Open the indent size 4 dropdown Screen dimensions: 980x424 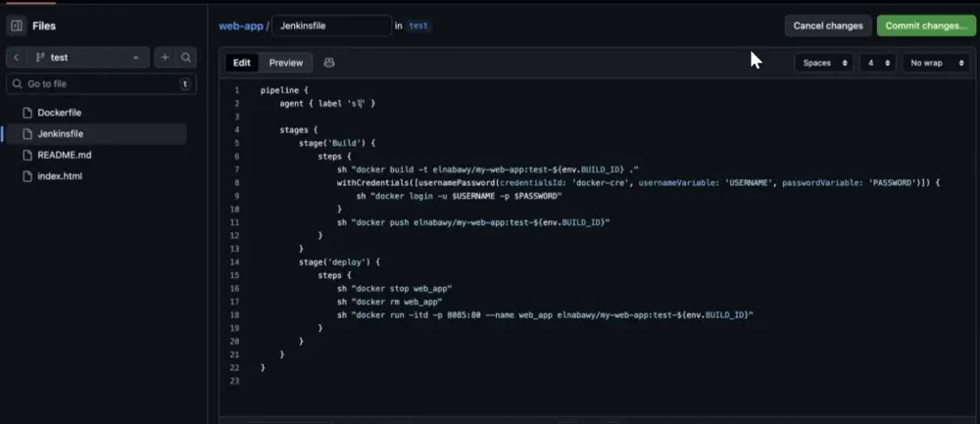[x=877, y=63]
